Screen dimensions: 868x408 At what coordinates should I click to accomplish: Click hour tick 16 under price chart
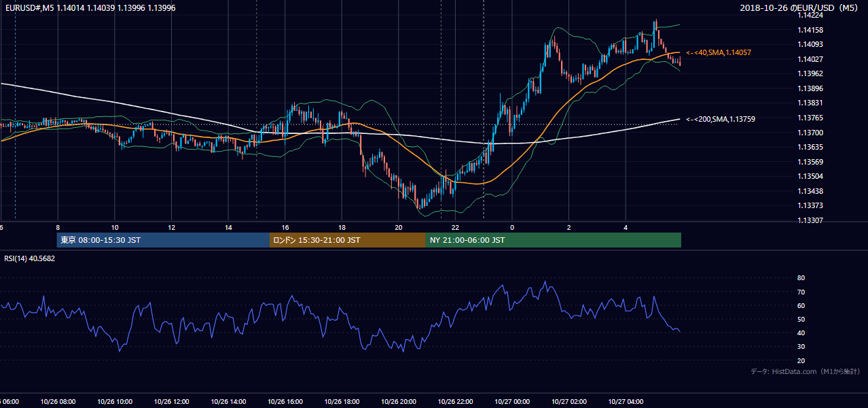click(x=285, y=227)
